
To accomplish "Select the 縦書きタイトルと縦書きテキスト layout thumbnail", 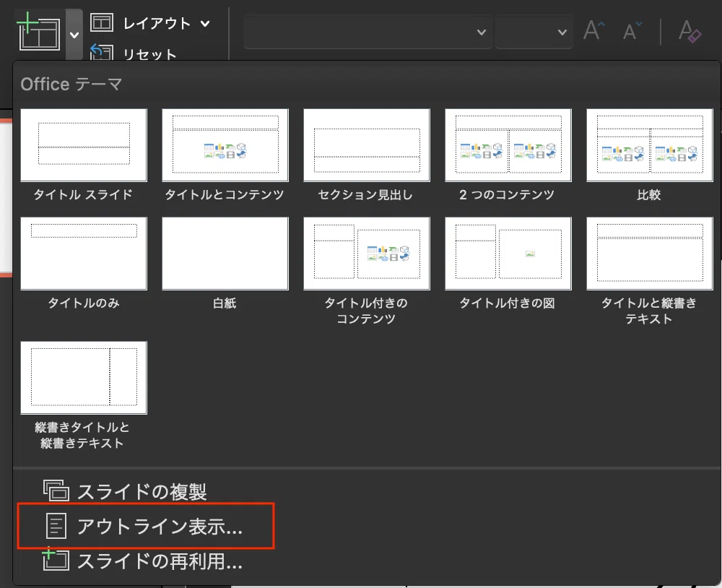I will [x=84, y=378].
